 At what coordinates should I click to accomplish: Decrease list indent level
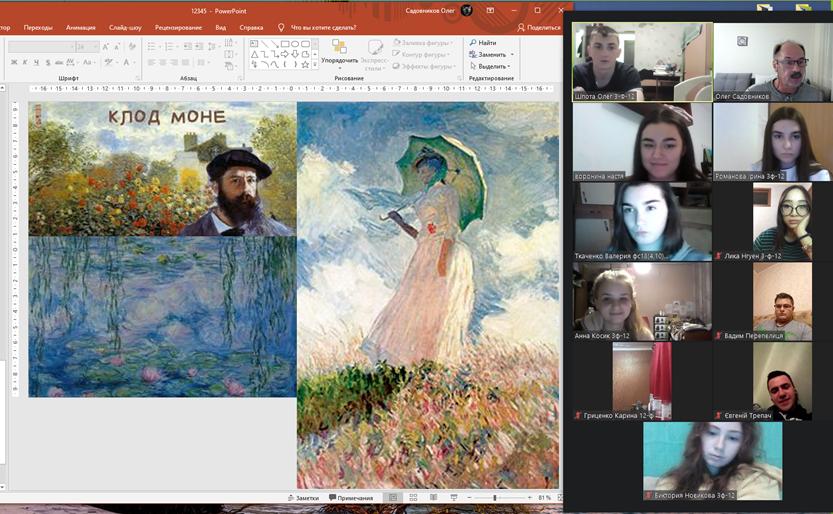pyautogui.click(x=188, y=47)
